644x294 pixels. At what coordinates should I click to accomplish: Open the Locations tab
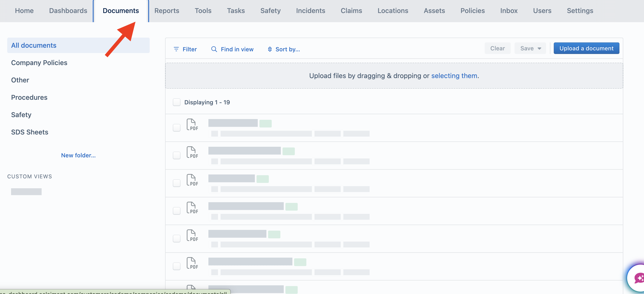(393, 11)
